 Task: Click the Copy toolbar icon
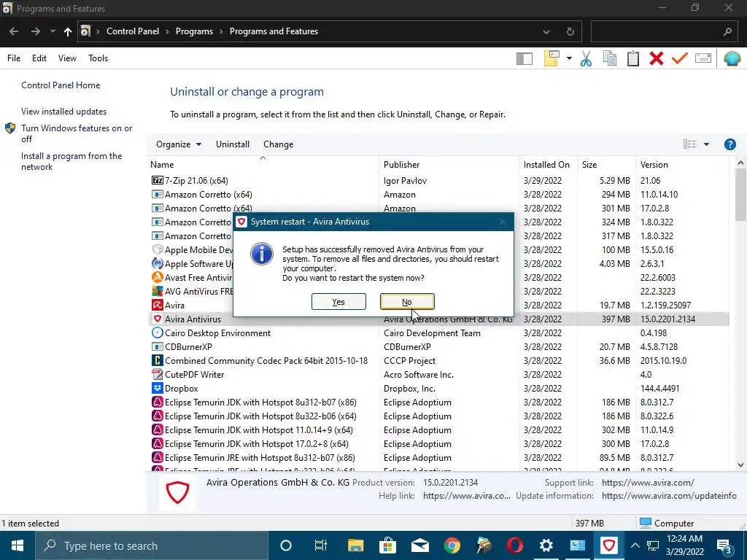click(610, 58)
